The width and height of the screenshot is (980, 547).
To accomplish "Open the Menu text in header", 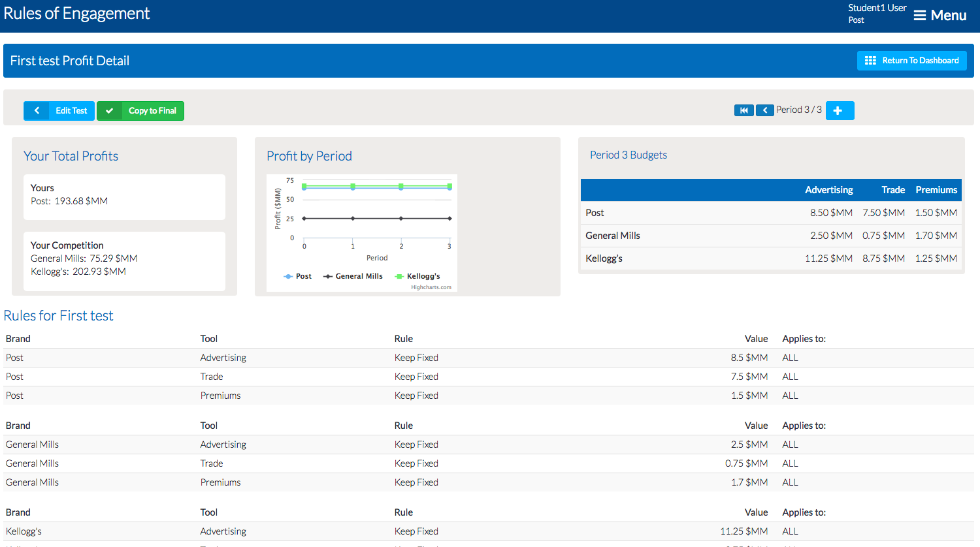I will tap(949, 16).
